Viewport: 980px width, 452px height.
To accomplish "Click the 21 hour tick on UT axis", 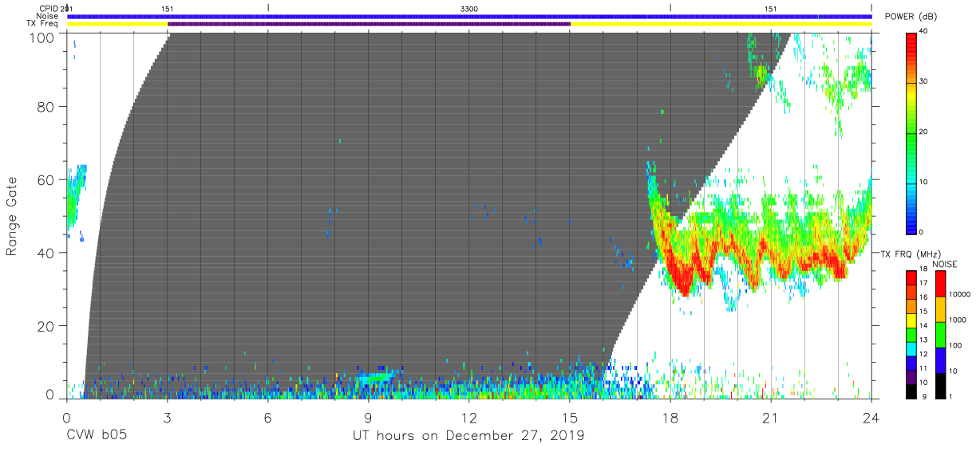I will (x=771, y=417).
